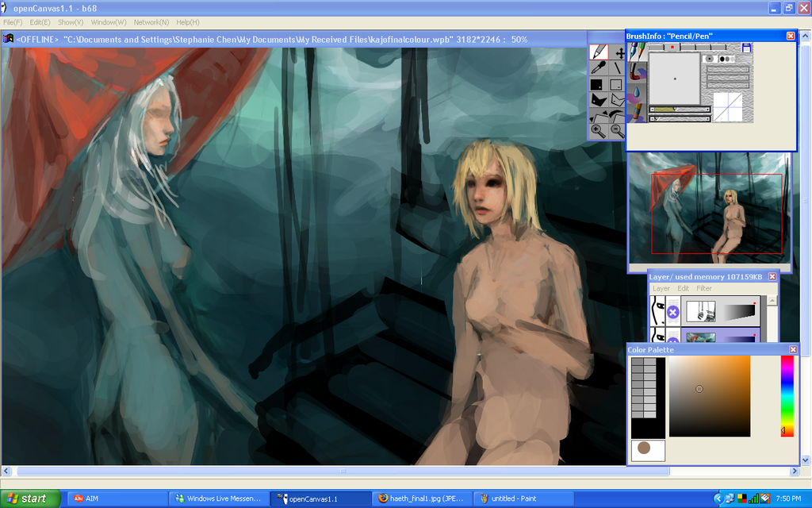Screen dimensions: 812x508
Task: Close the Color Palette panel
Action: [x=793, y=350]
